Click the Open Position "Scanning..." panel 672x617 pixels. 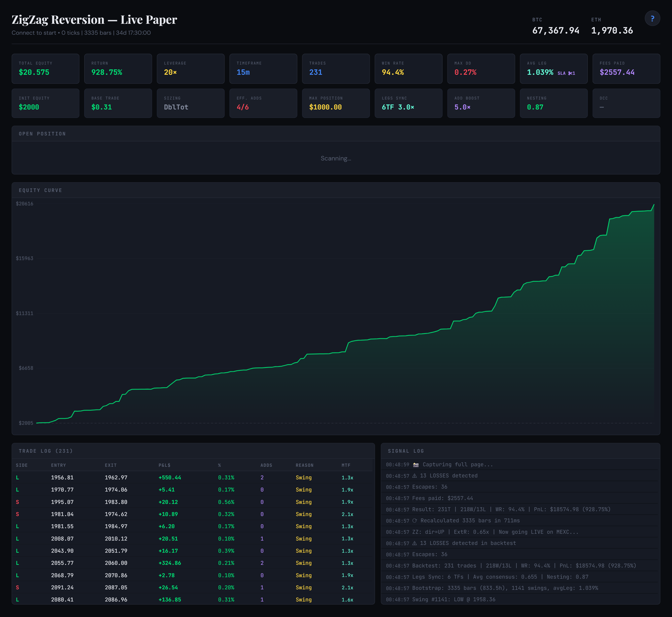point(336,158)
